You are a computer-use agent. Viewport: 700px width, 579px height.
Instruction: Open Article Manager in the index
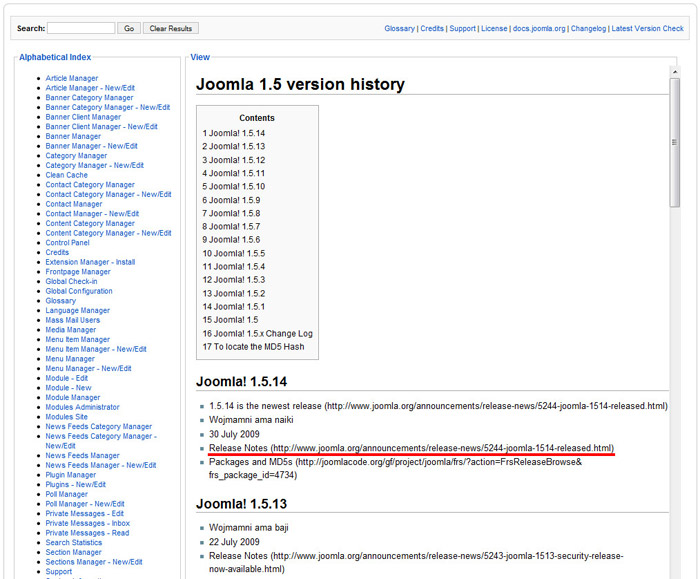coord(71,78)
